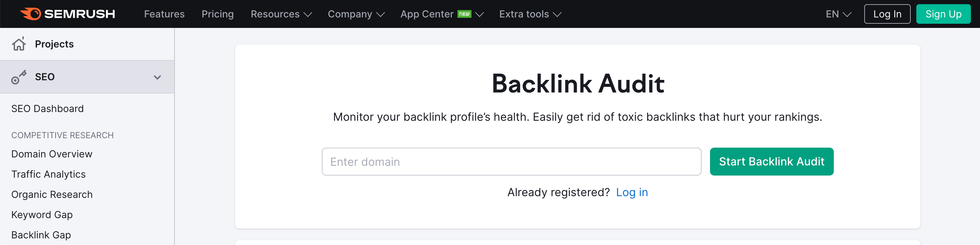
Task: Open the Pricing page
Action: click(217, 14)
